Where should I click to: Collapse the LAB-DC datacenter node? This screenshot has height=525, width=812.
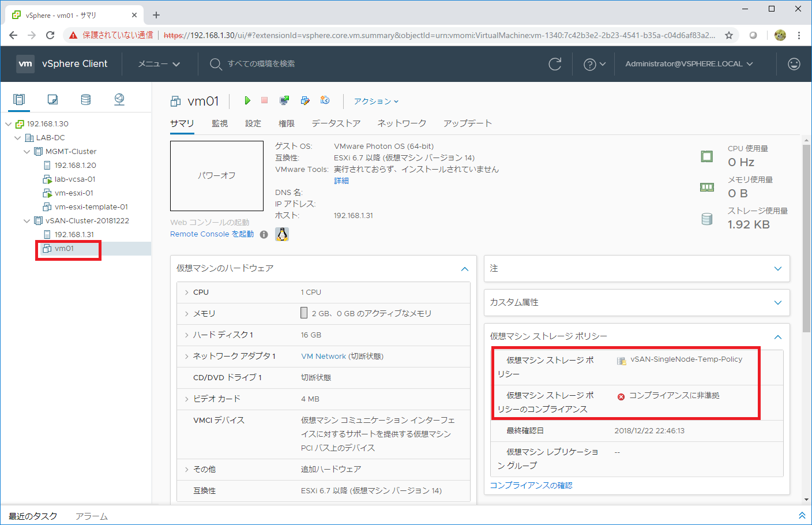point(17,138)
